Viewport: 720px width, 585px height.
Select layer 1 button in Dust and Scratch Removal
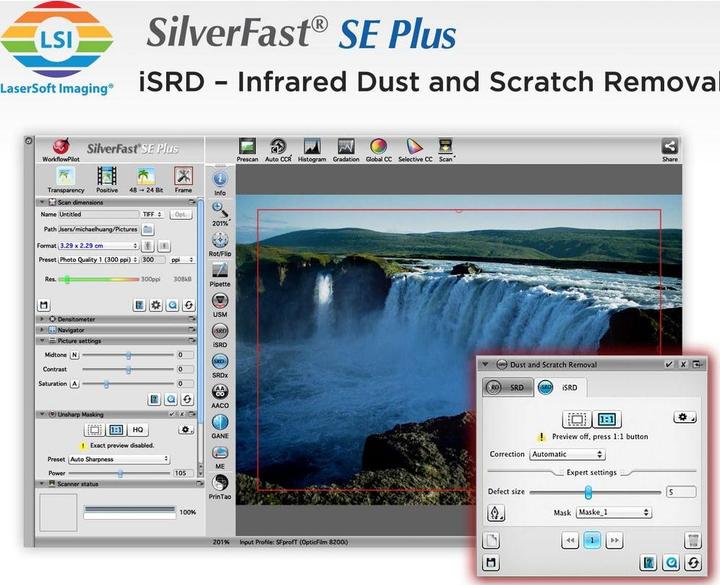click(x=592, y=540)
